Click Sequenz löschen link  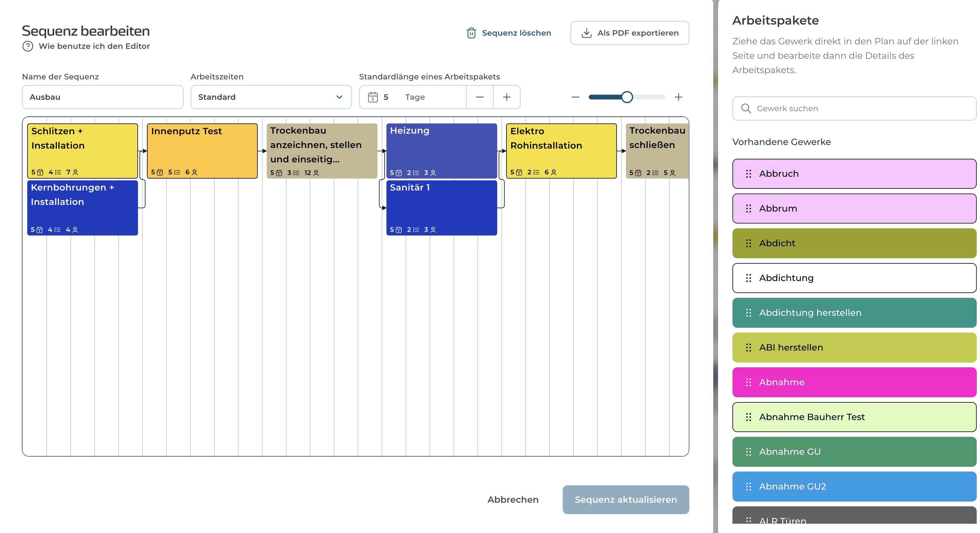coord(509,33)
